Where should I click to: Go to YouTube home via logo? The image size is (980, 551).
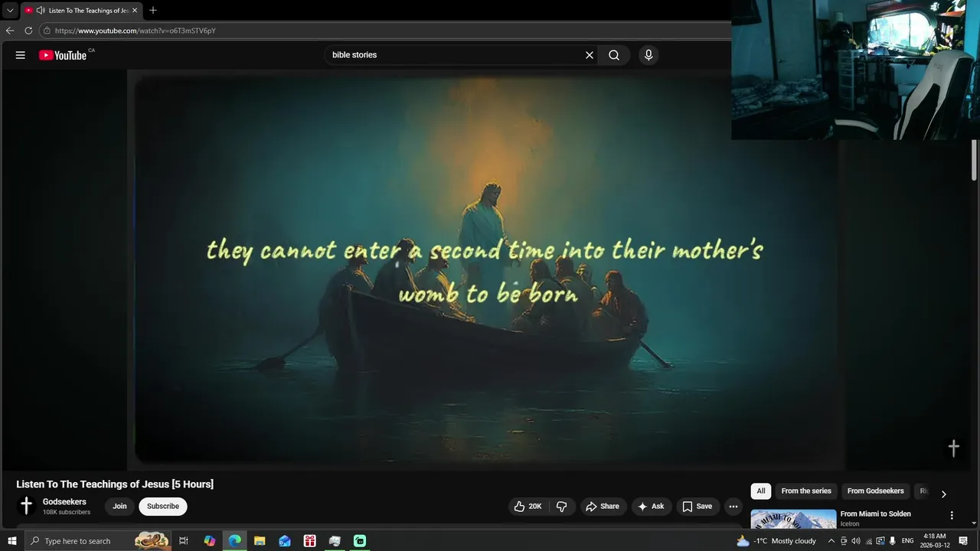pyautogui.click(x=63, y=55)
